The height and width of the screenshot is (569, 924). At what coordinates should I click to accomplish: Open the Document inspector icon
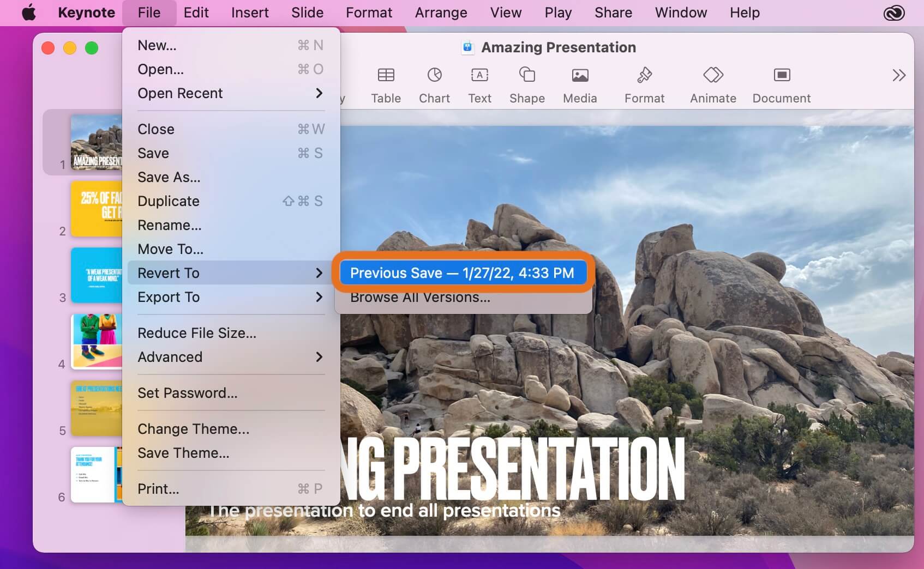click(x=782, y=75)
